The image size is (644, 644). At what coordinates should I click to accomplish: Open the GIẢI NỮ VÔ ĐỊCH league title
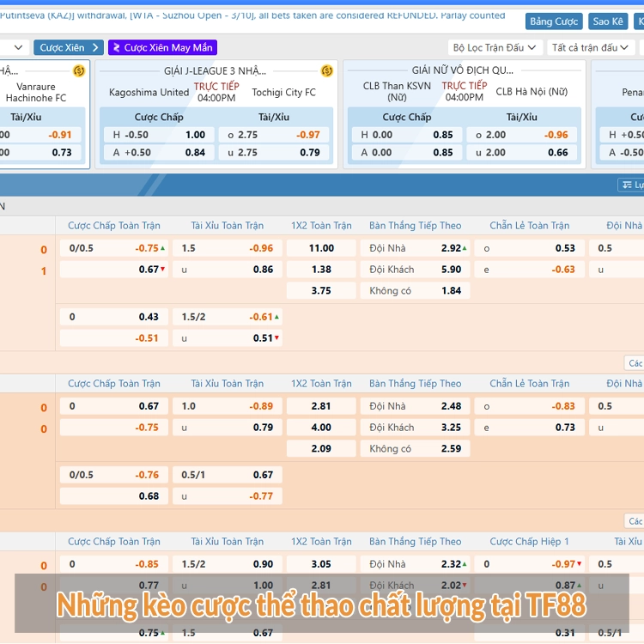coord(462,70)
